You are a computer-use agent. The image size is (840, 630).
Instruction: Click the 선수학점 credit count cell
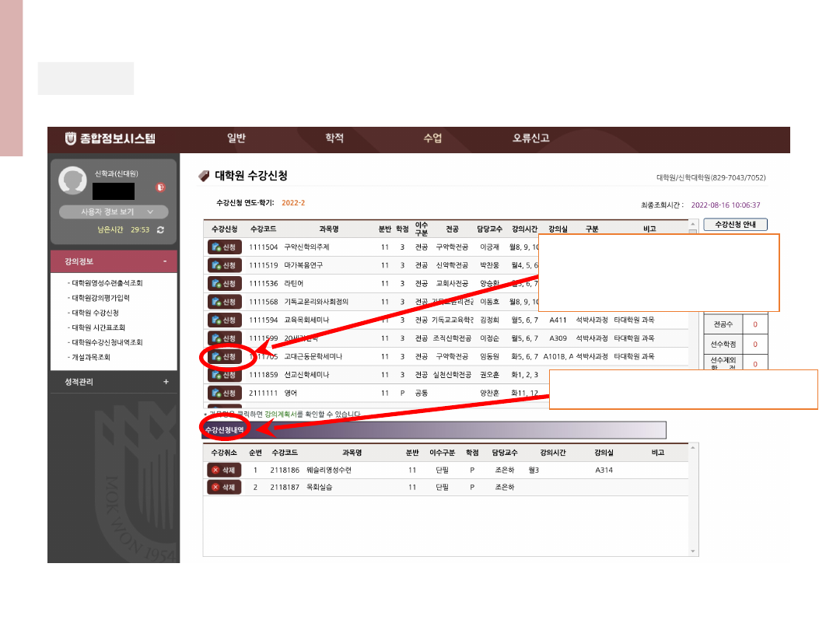[x=755, y=344]
